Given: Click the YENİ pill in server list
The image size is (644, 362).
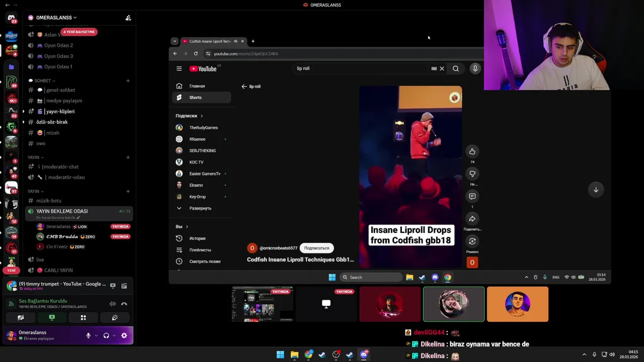Looking at the screenshot, I should point(11,270).
